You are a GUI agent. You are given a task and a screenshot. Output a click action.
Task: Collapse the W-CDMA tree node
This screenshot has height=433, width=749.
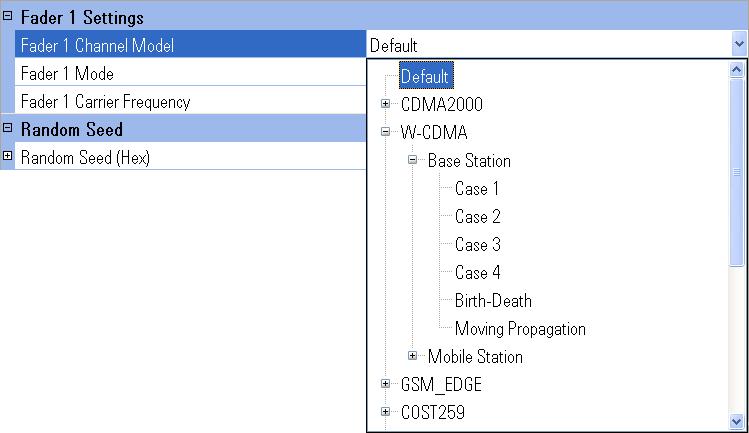pos(385,131)
